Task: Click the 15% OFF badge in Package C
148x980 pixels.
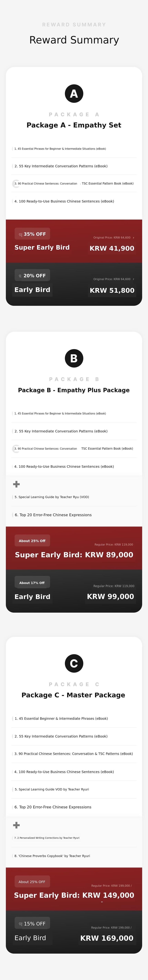Action: (x=32, y=923)
